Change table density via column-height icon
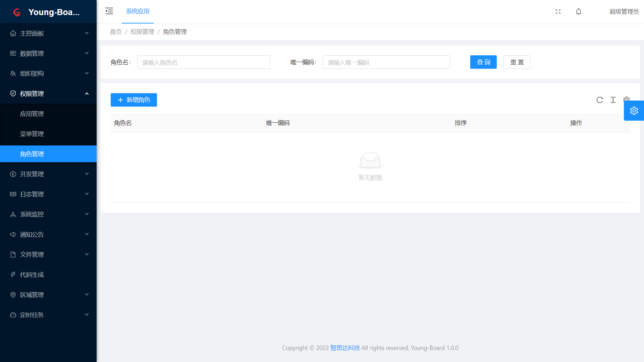The image size is (644, 362). (613, 100)
